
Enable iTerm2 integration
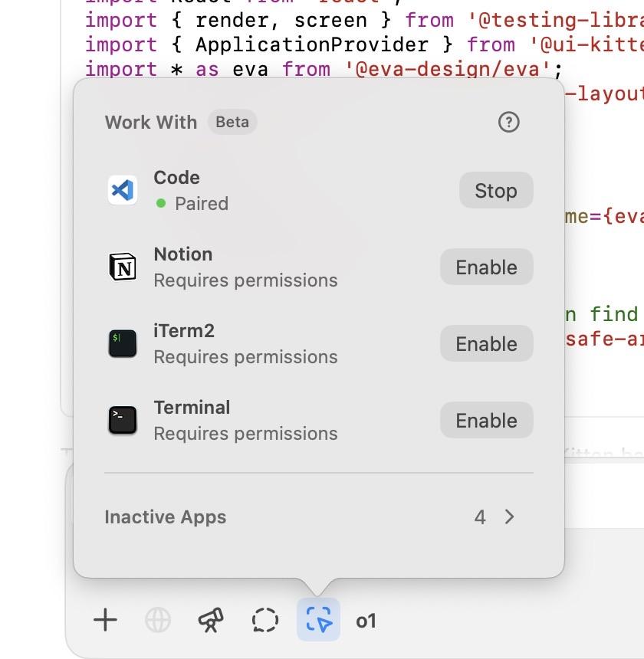pos(486,344)
